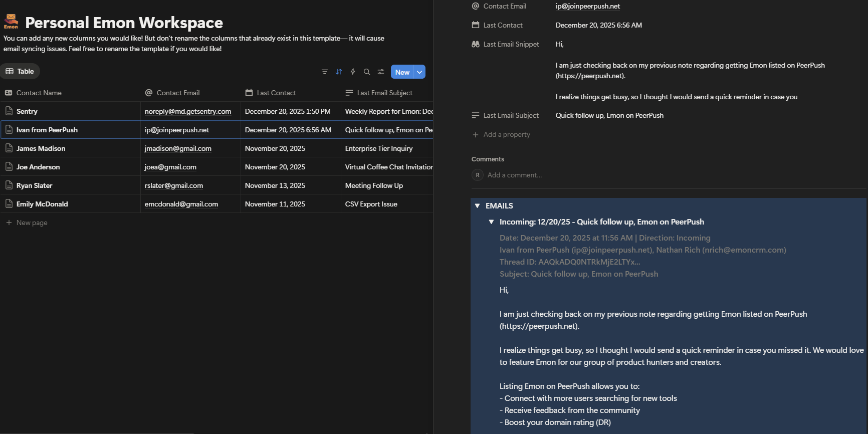Viewport: 868px width, 434px height.
Task: Open the Sentry row page icon
Action: click(x=9, y=111)
